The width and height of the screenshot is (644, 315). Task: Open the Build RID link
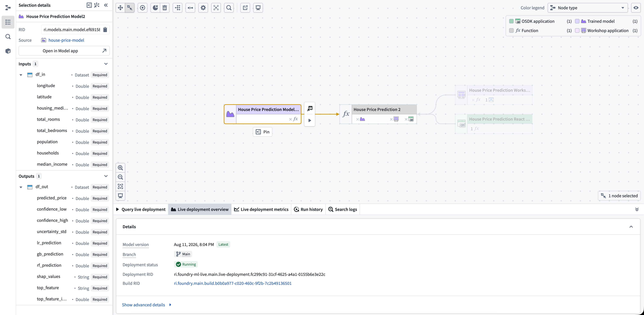tap(233, 283)
